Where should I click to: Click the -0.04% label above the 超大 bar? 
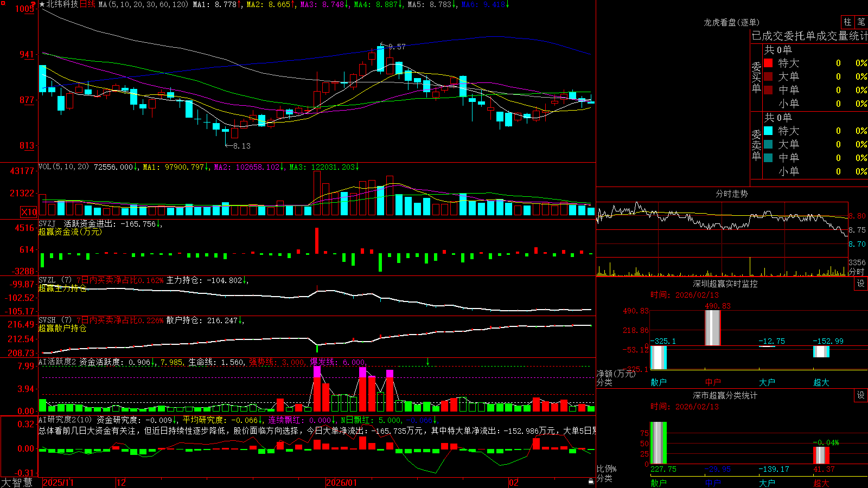tap(826, 442)
